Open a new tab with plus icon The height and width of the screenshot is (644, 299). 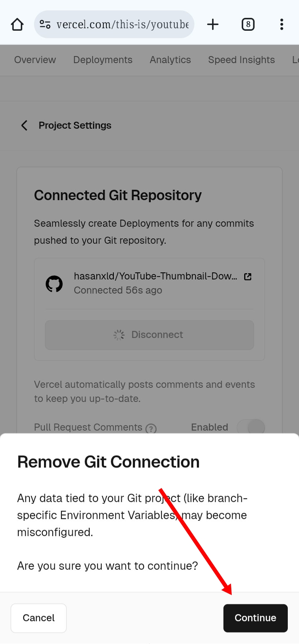[x=213, y=24]
